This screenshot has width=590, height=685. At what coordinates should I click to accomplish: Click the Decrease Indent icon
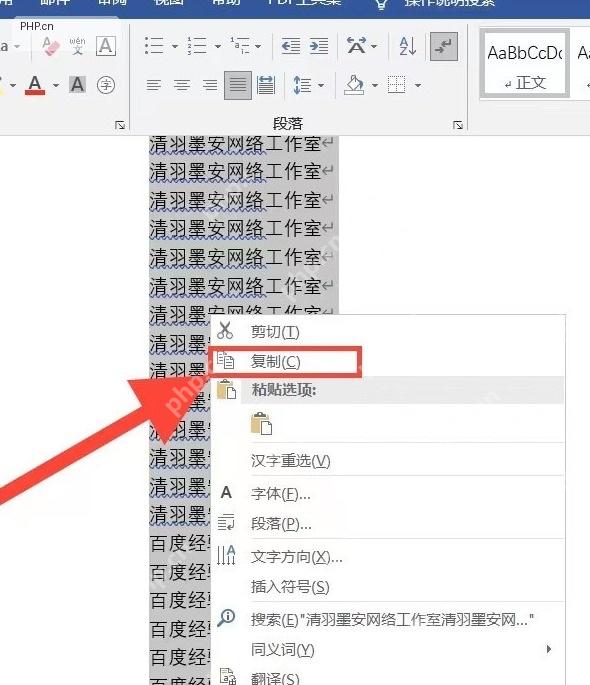pos(291,46)
